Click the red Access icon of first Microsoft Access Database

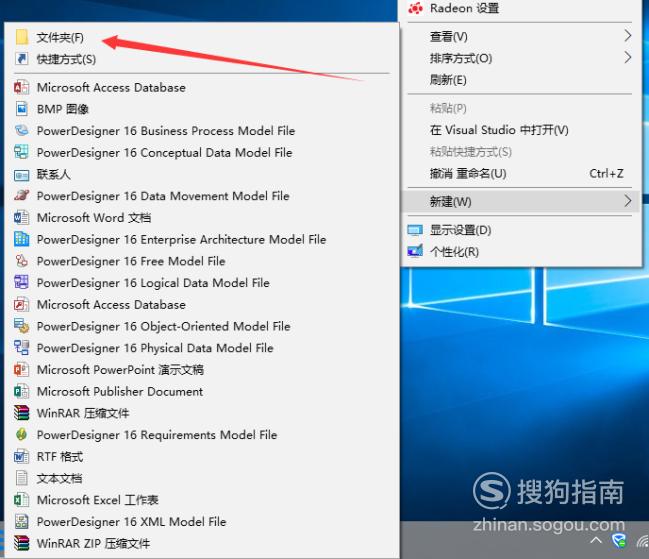(22, 87)
